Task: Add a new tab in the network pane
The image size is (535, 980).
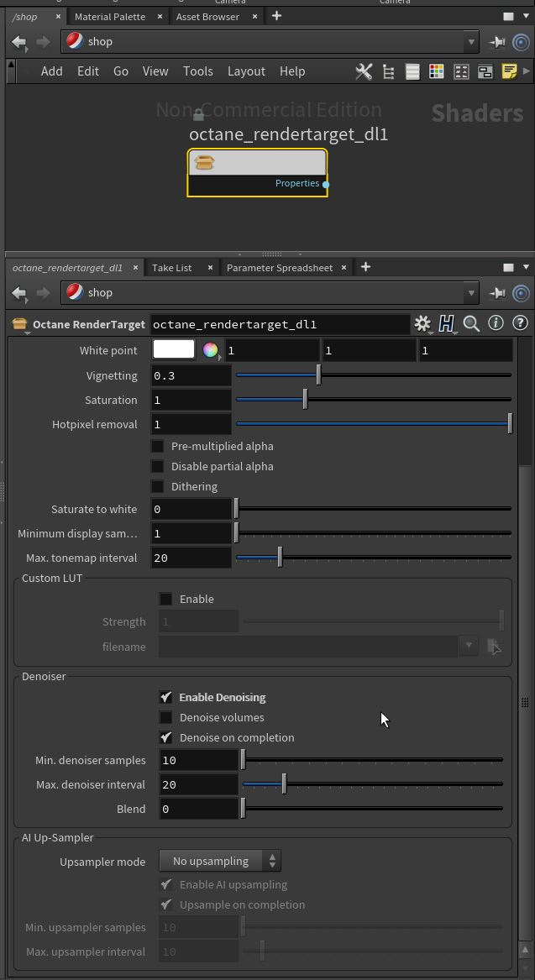Action: (276, 16)
